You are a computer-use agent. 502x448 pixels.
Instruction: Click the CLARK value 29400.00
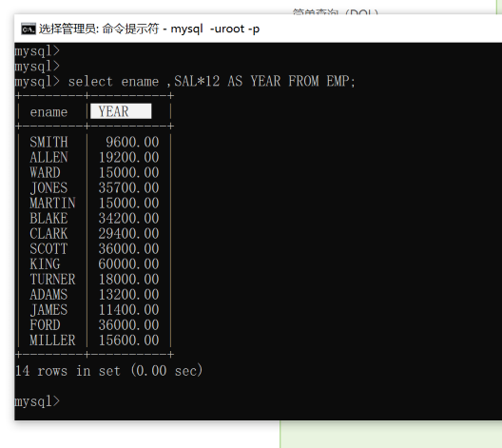point(128,233)
